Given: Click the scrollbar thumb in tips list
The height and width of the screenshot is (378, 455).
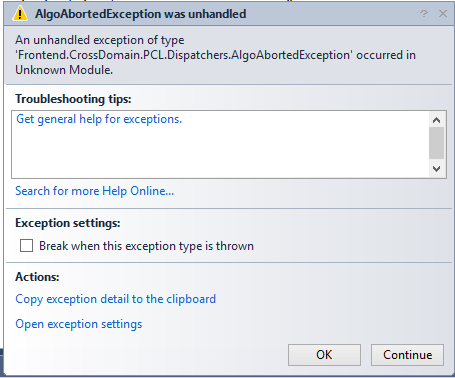Looking at the screenshot, I should click(x=436, y=143).
